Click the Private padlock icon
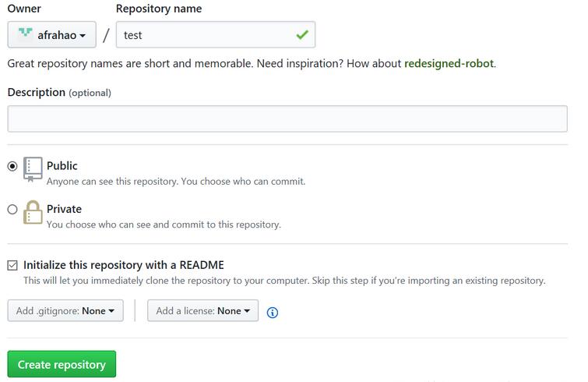Screen dimensions: 588x382 [33, 212]
